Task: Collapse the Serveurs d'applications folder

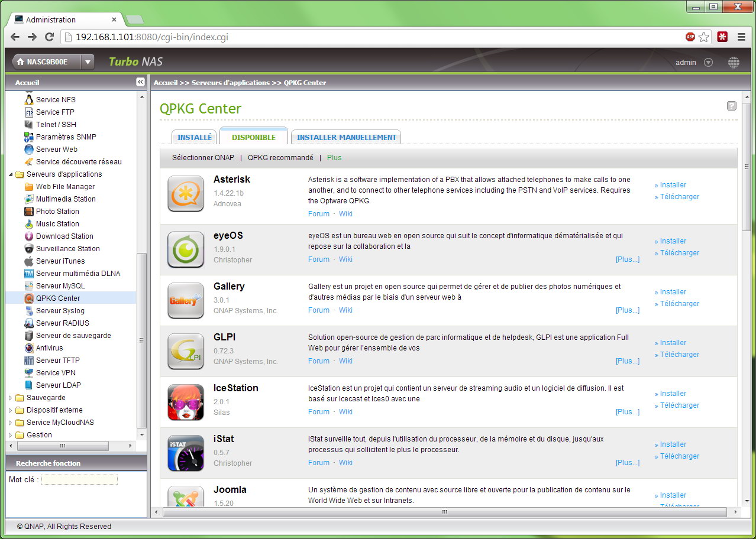Action: pos(10,174)
